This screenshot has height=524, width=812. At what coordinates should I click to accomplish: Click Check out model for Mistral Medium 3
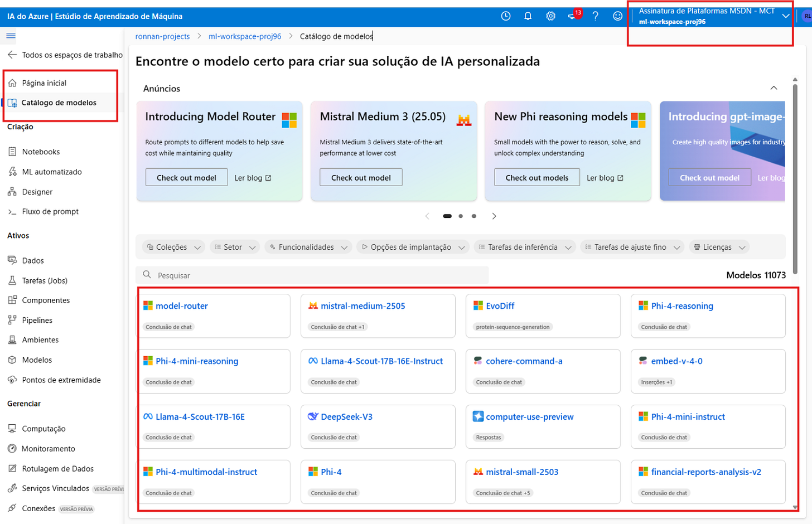click(x=361, y=177)
